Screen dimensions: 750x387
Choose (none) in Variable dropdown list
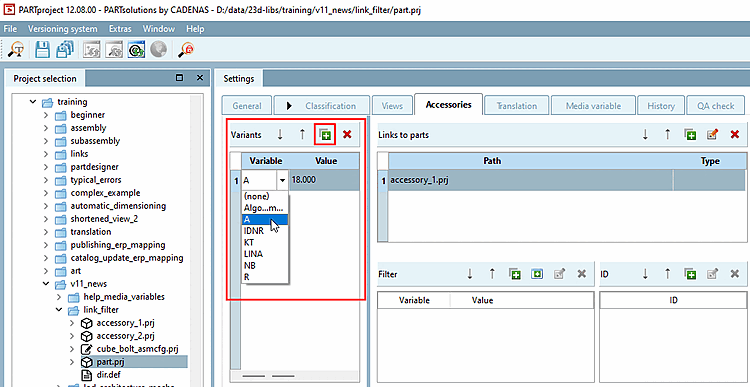point(265,196)
